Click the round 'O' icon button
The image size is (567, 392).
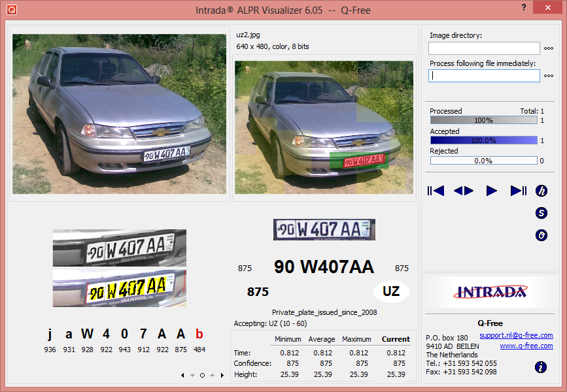tap(541, 236)
